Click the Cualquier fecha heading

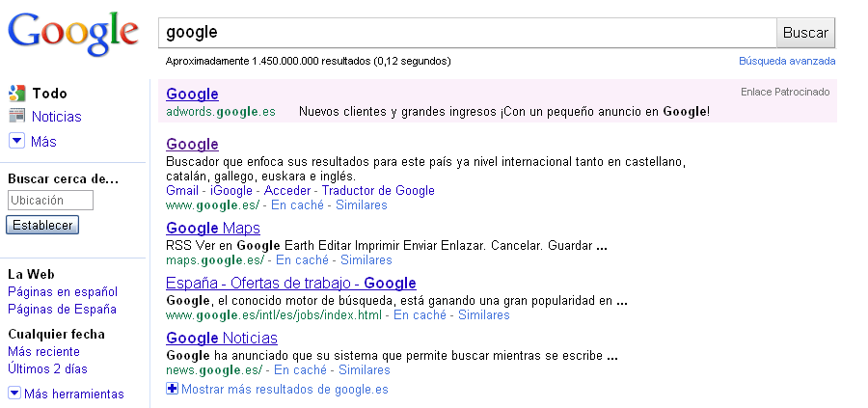pos(57,334)
